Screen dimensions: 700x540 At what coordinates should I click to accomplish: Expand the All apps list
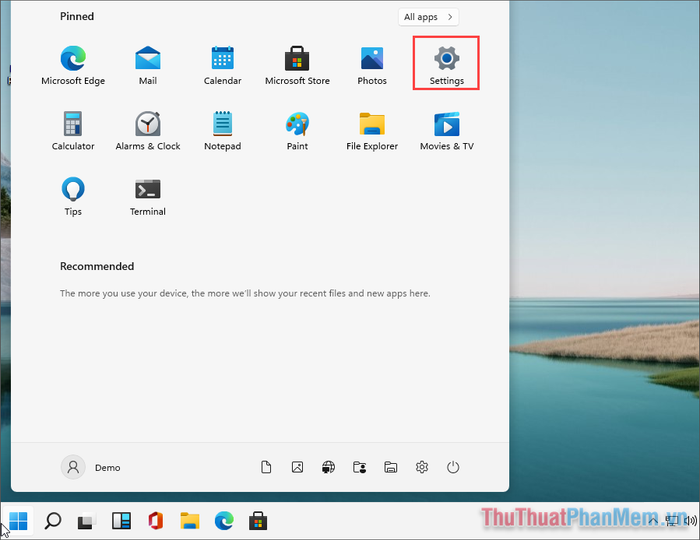coord(428,17)
